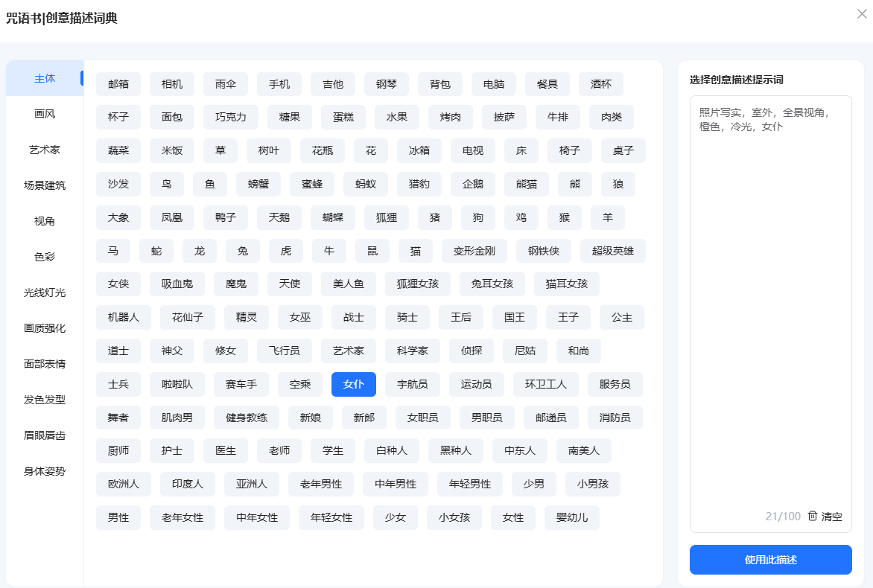Select the 机器人 tag
873x588 pixels.
(124, 317)
